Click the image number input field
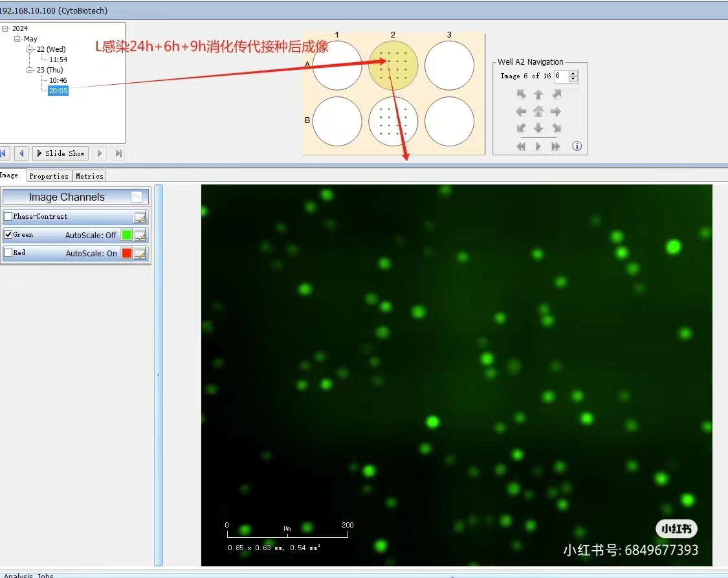Image resolution: width=728 pixels, height=578 pixels. point(562,76)
